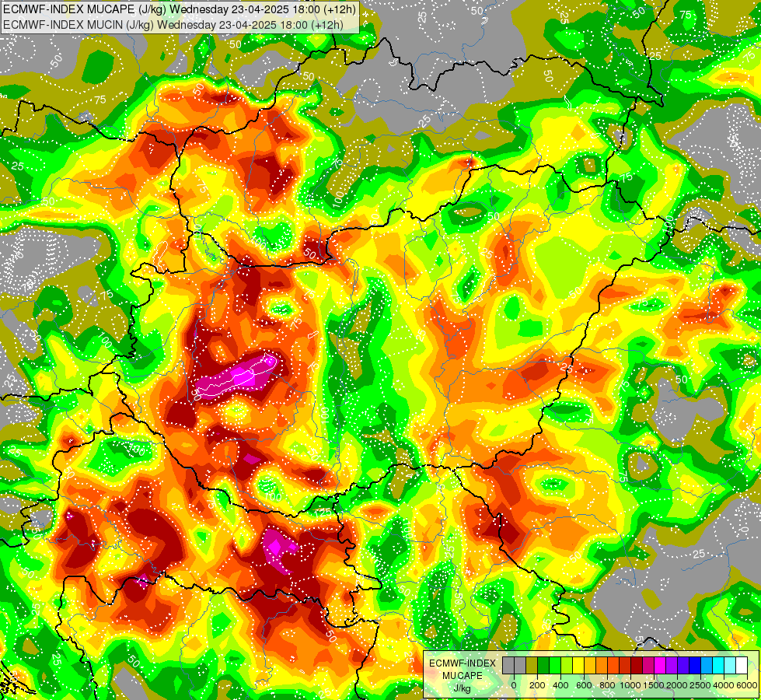Image resolution: width=761 pixels, height=700 pixels.
Task: Select the white legend swatch
Action: point(742,666)
